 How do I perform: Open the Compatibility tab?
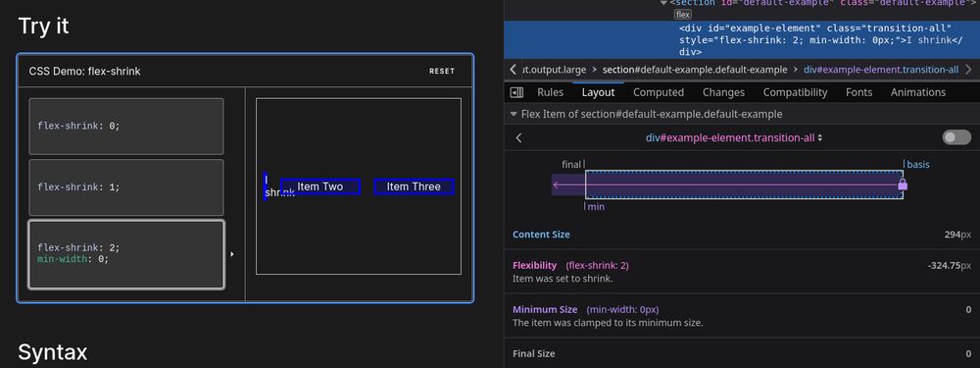(795, 92)
